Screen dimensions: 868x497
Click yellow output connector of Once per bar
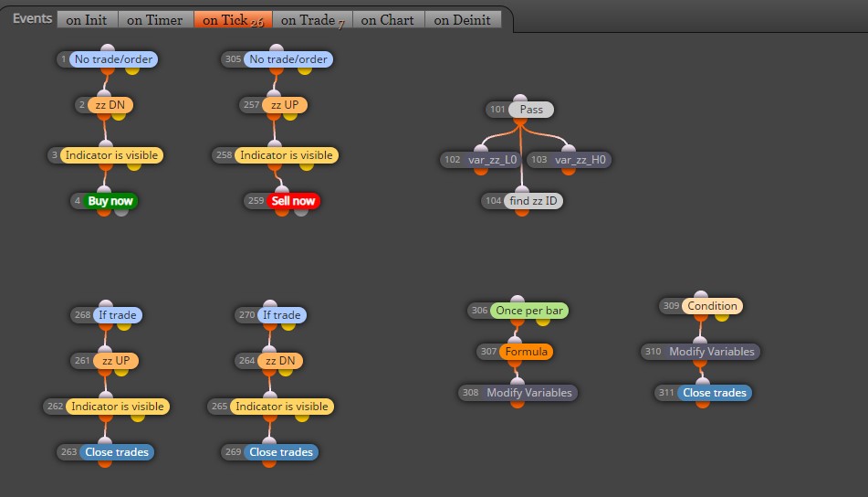point(543,321)
